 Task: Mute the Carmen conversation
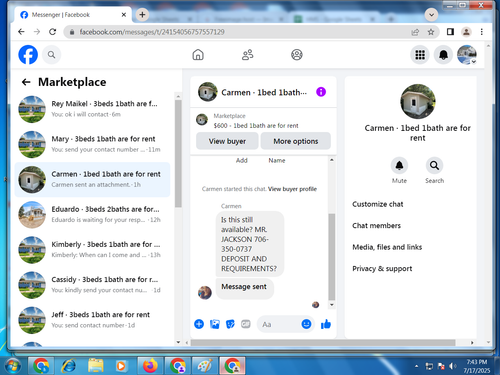pyautogui.click(x=399, y=166)
